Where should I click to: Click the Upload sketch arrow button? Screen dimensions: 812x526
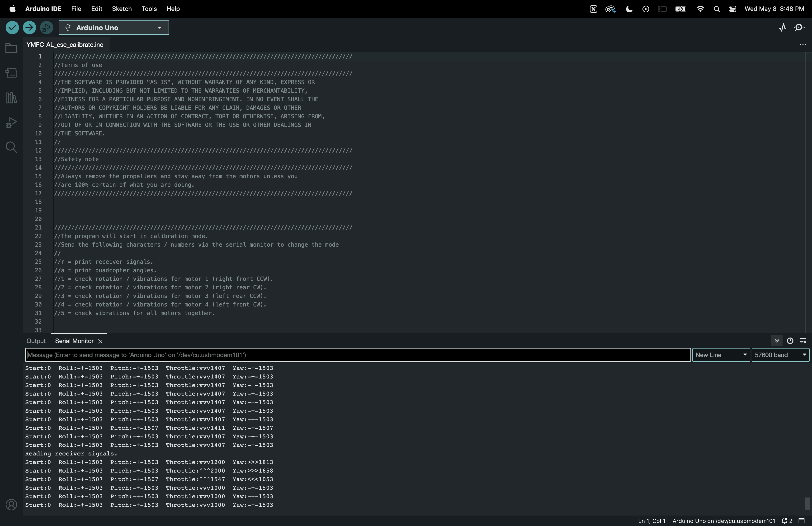pos(29,28)
